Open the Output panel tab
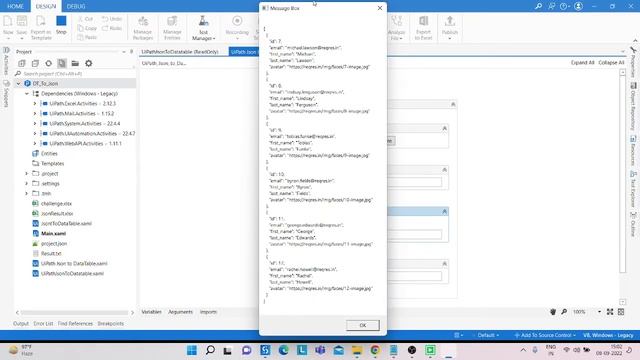This screenshot has height=360, width=640. [21, 323]
